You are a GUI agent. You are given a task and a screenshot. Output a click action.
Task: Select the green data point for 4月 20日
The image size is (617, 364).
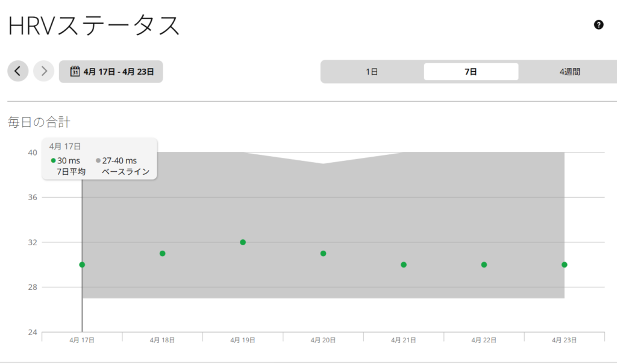click(323, 253)
